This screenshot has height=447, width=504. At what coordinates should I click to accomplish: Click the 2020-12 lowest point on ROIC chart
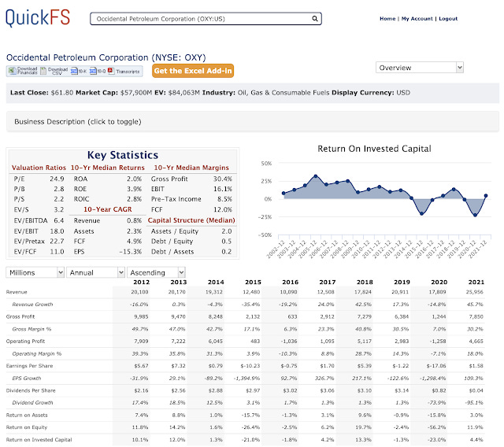pos(475,215)
